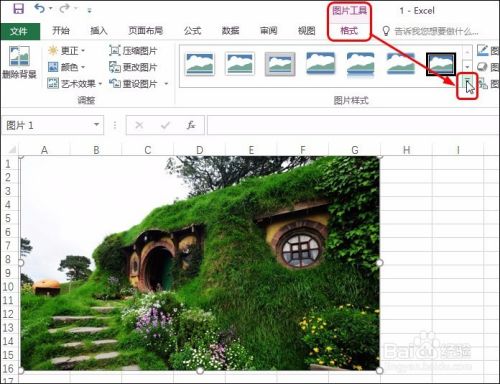Click 重设图片 (Reset Picture)
The image size is (500, 384).
point(133,83)
